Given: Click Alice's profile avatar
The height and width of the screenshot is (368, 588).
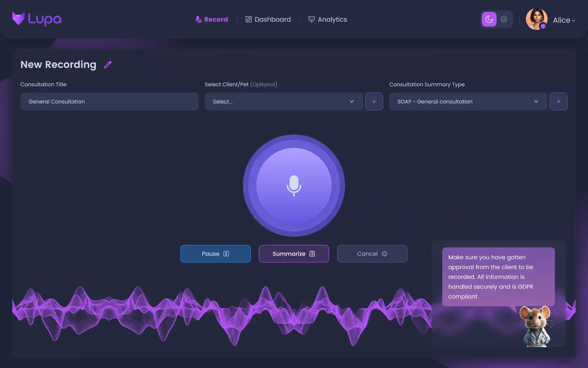Looking at the screenshot, I should (537, 19).
